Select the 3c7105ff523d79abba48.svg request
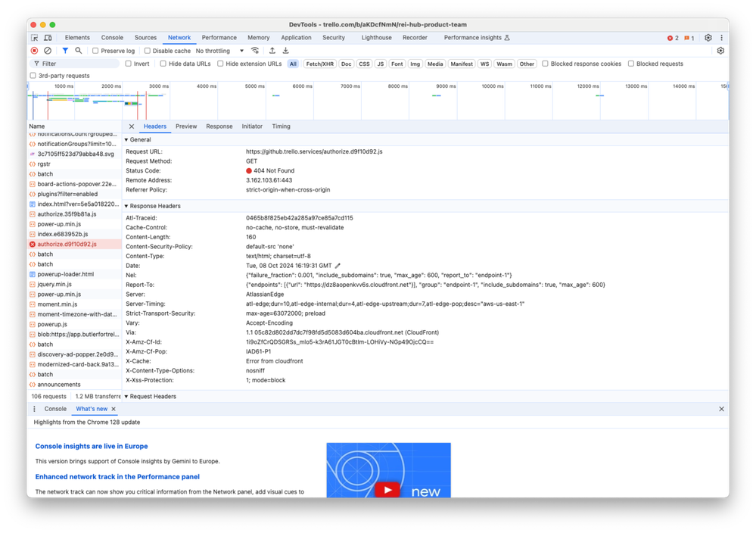Screen dimensions: 756x533 pyautogui.click(x=74, y=154)
